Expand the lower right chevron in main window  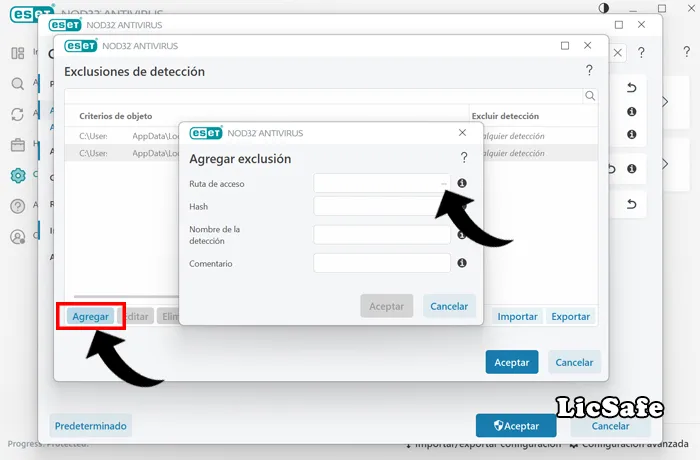tap(665, 164)
